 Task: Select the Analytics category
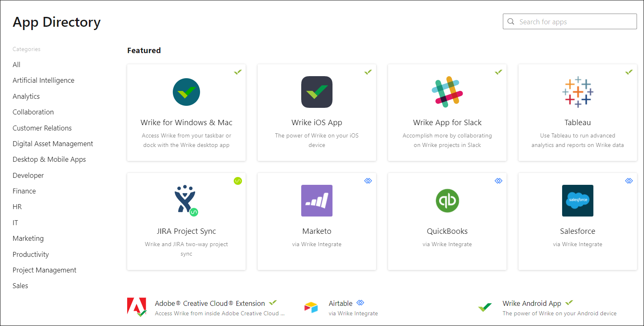point(26,96)
